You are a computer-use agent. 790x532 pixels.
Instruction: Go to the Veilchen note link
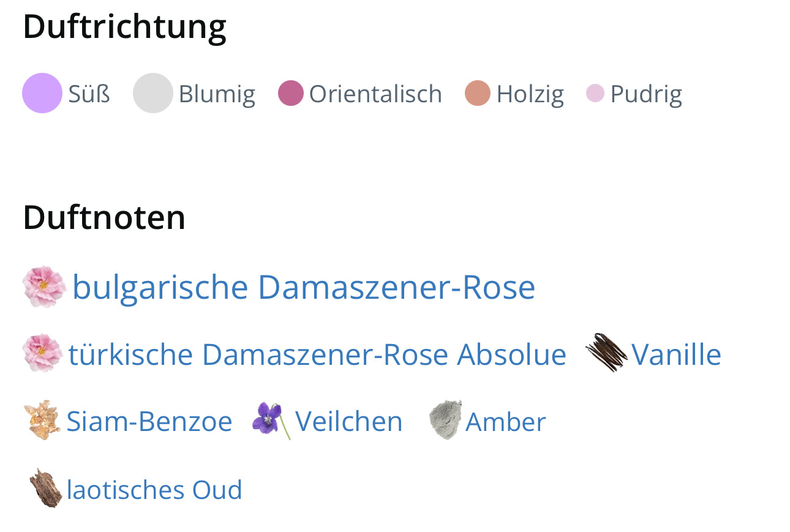coord(349,421)
